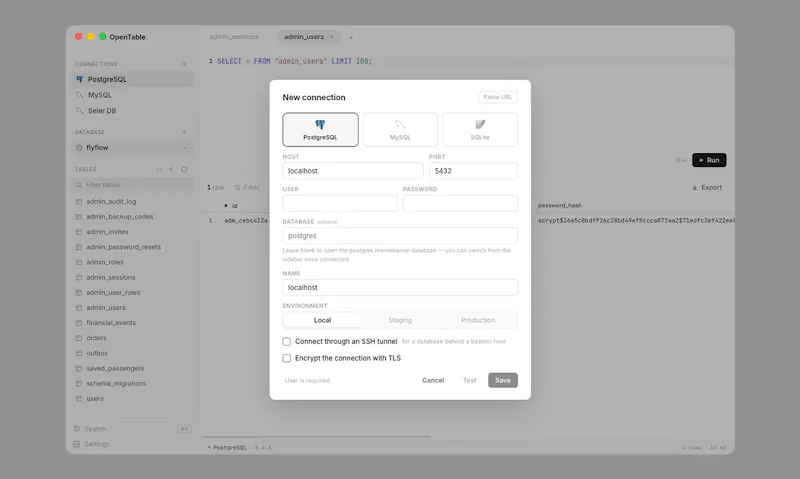Switch to the admin_sessions tab
Screen dimensions: 800x479
234,37
